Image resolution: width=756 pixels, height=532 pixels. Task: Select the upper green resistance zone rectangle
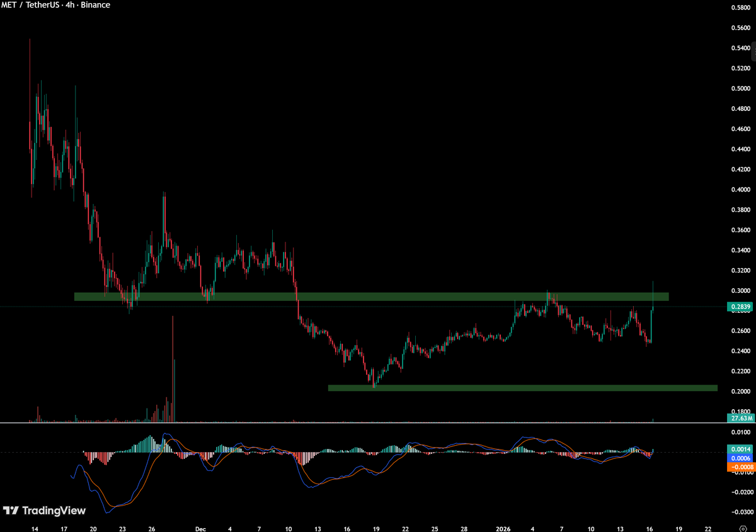(x=371, y=297)
